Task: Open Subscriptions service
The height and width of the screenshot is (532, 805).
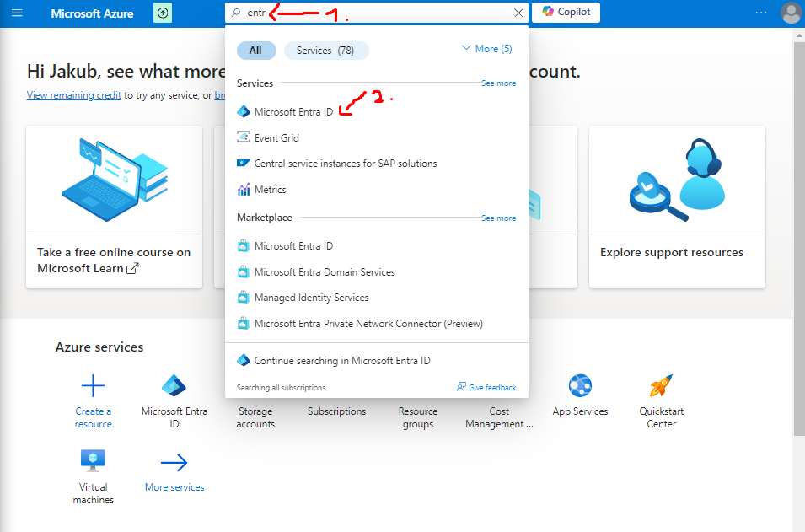Action: (337, 411)
